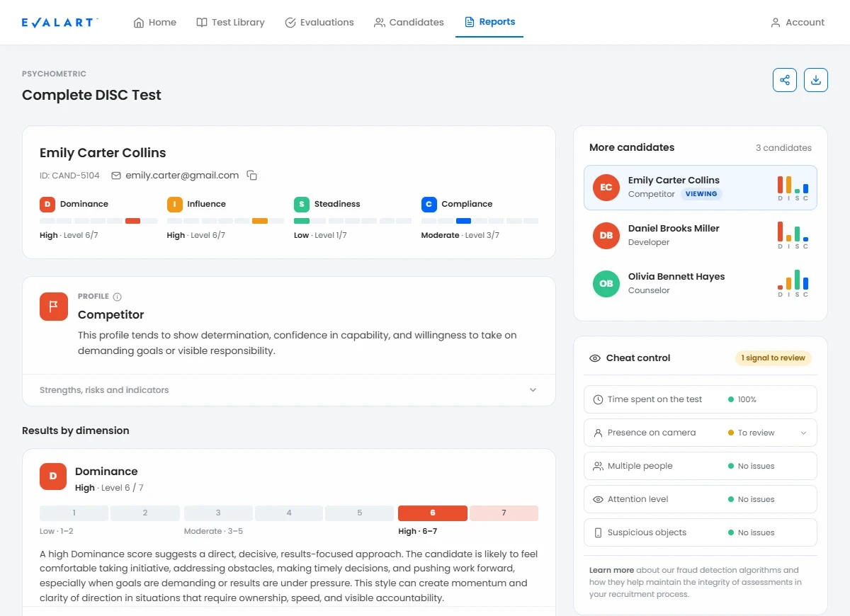Click the Test Library book icon
The height and width of the screenshot is (616, 850).
pyautogui.click(x=202, y=23)
